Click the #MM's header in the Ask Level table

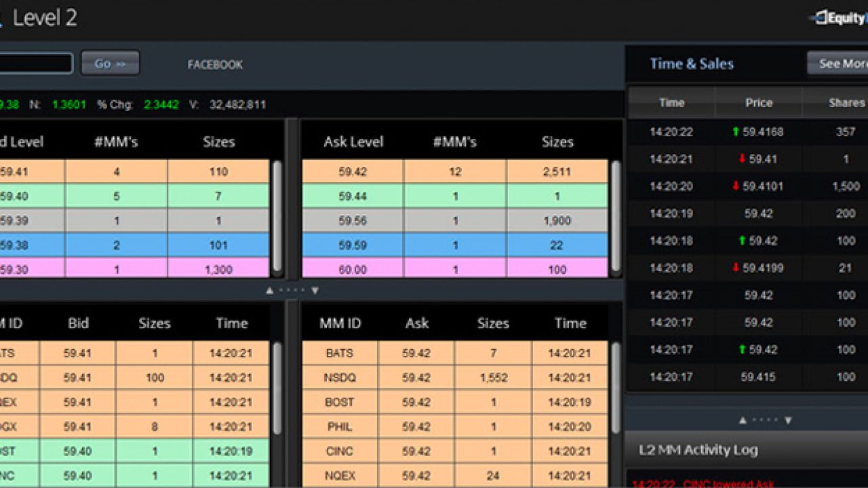pyautogui.click(x=454, y=142)
